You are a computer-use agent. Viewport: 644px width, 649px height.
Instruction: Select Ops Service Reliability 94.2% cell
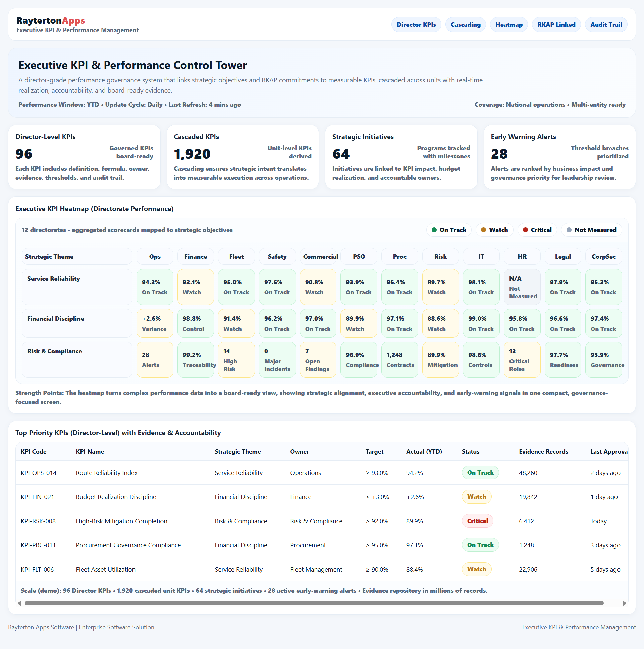tap(155, 287)
